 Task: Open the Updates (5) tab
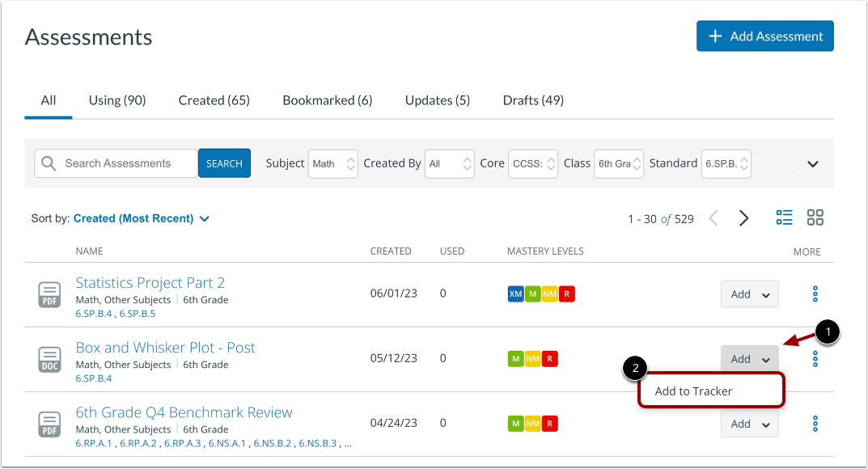click(x=438, y=100)
